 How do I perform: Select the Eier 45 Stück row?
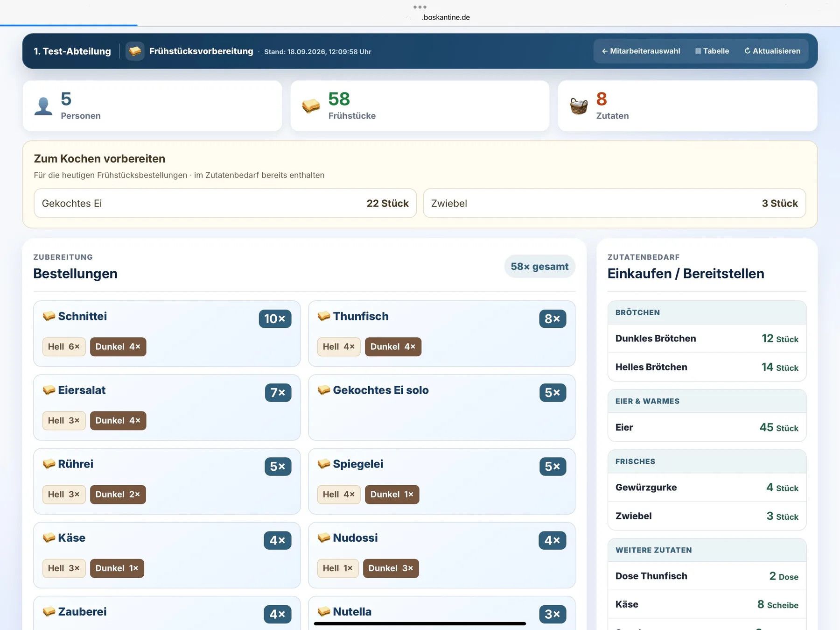tap(707, 427)
